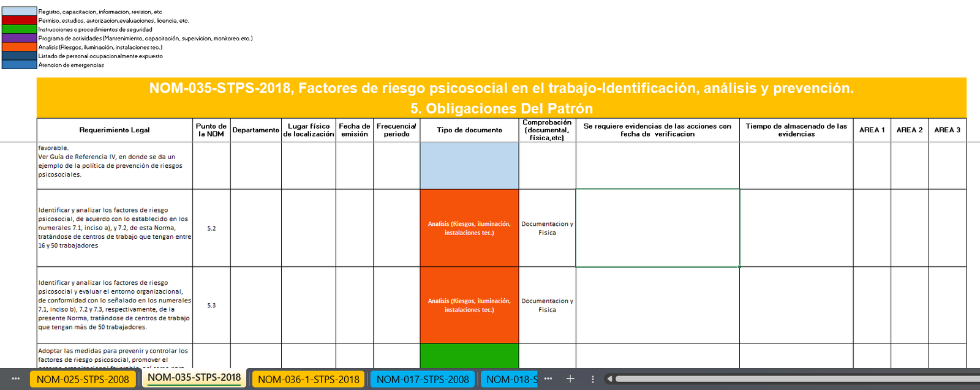The height and width of the screenshot is (390, 980).
Task: Select the 'Requerimiento Legal' header cell
Action: 115,130
